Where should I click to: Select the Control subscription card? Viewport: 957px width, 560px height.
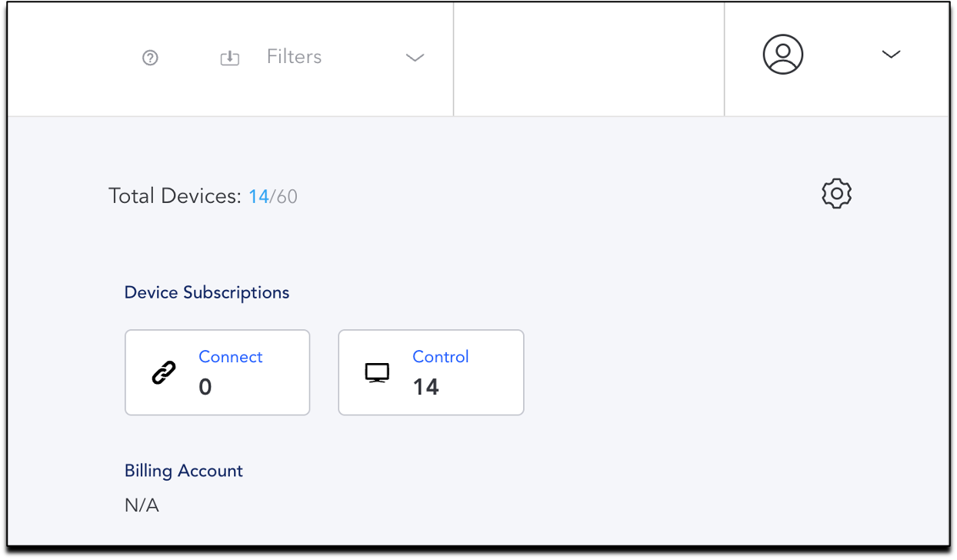[431, 373]
